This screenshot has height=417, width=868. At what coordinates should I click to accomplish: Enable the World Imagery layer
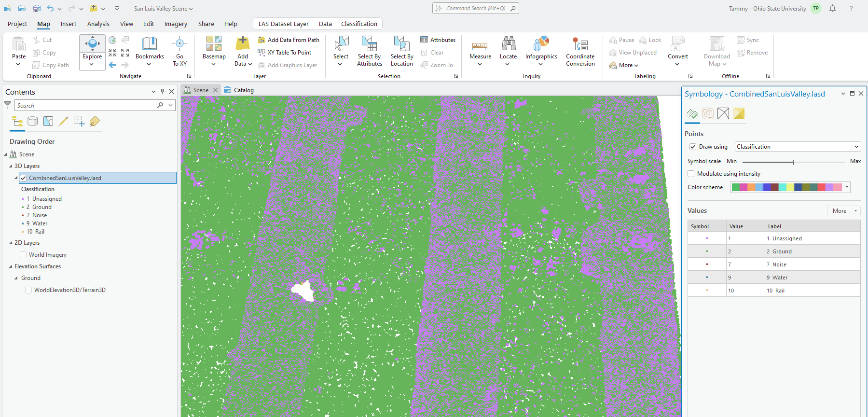click(23, 255)
